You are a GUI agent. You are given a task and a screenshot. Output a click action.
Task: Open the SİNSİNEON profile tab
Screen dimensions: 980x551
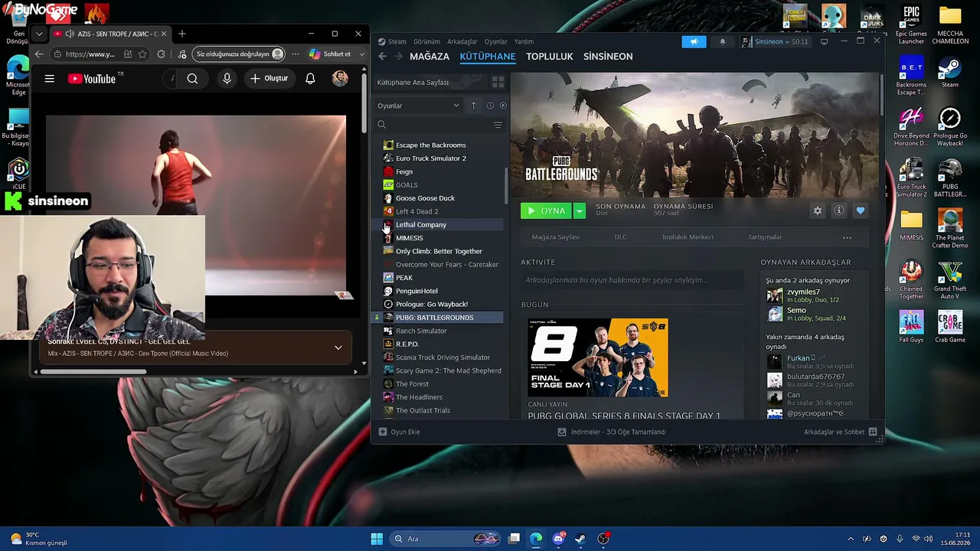pyautogui.click(x=608, y=57)
